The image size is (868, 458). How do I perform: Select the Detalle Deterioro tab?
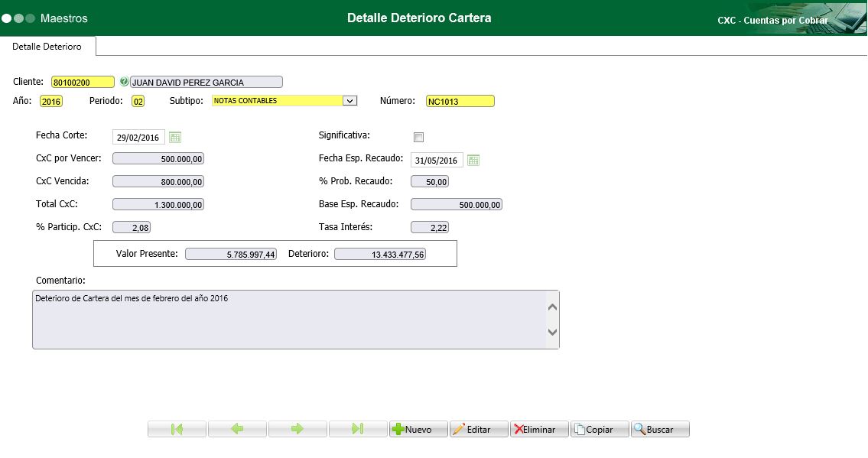[47, 47]
